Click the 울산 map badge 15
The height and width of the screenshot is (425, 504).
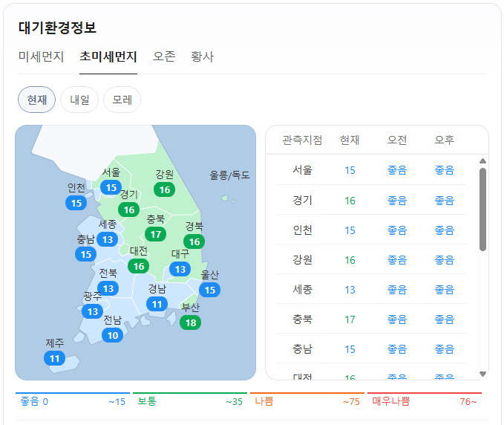(209, 290)
